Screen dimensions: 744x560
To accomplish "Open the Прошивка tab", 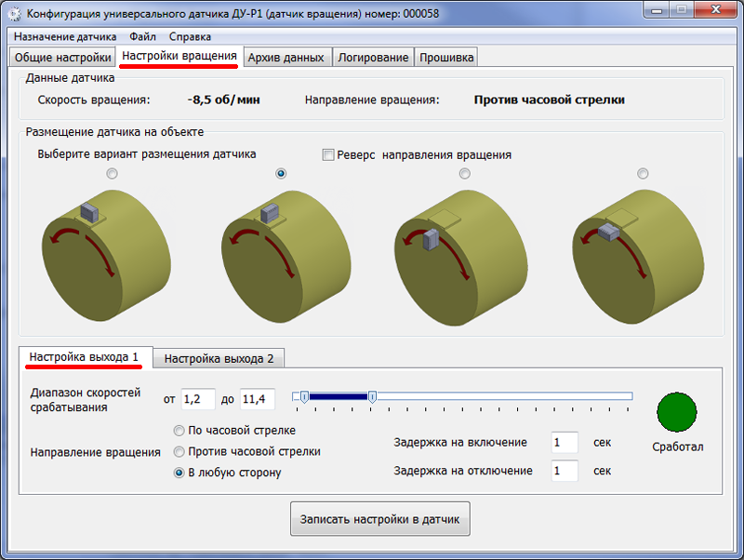I will [x=446, y=58].
